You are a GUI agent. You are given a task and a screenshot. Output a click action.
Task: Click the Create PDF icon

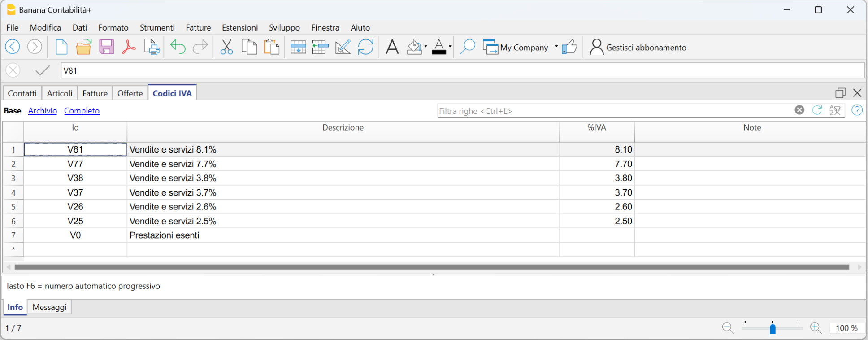pyautogui.click(x=129, y=47)
